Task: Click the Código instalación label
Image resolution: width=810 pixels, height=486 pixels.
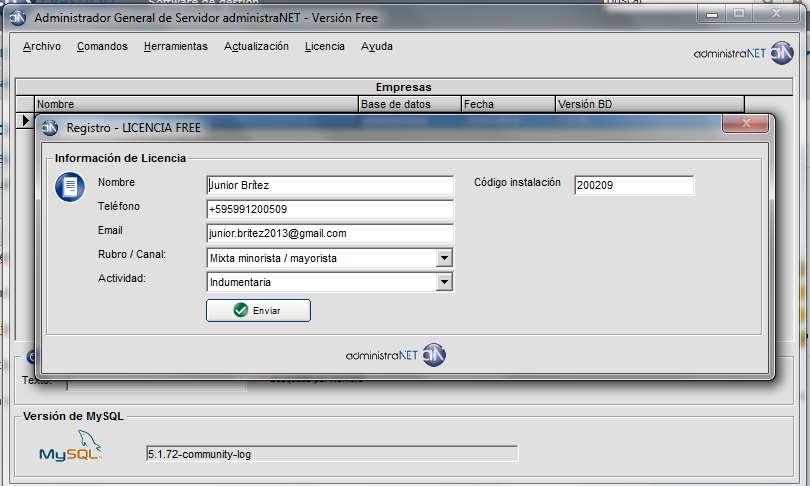Action: 517,182
